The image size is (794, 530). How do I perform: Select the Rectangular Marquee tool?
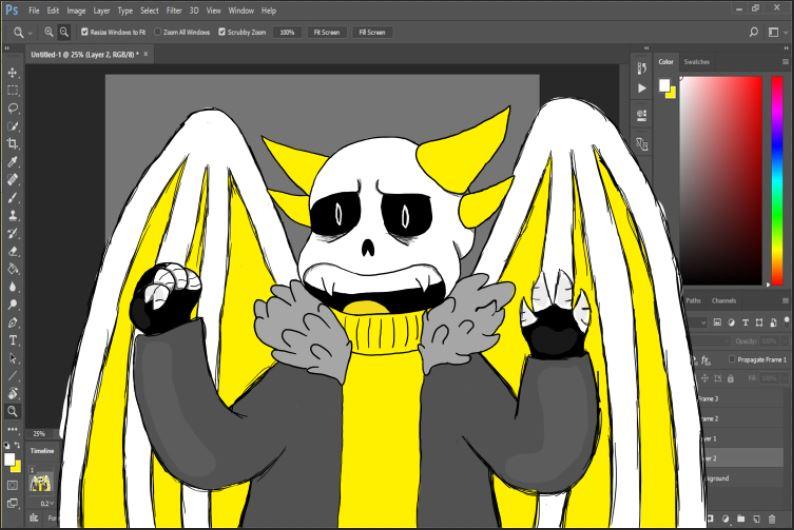[13, 91]
